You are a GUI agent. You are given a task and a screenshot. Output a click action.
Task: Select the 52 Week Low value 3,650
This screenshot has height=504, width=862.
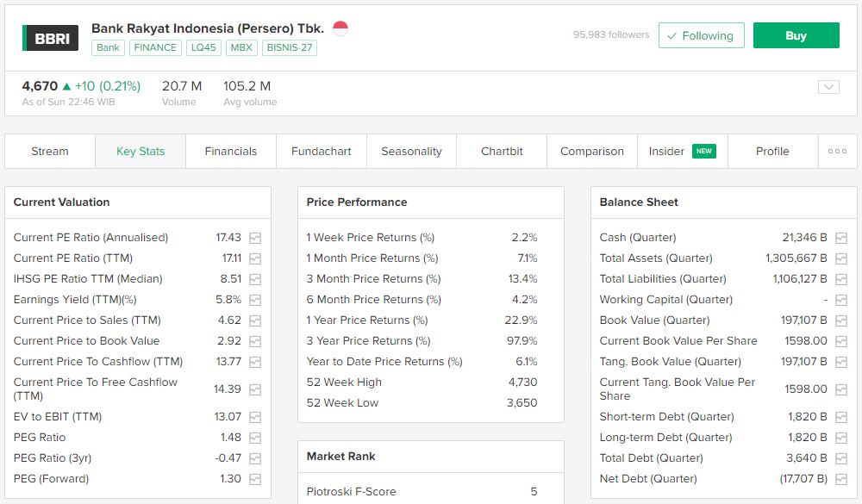[x=522, y=403]
